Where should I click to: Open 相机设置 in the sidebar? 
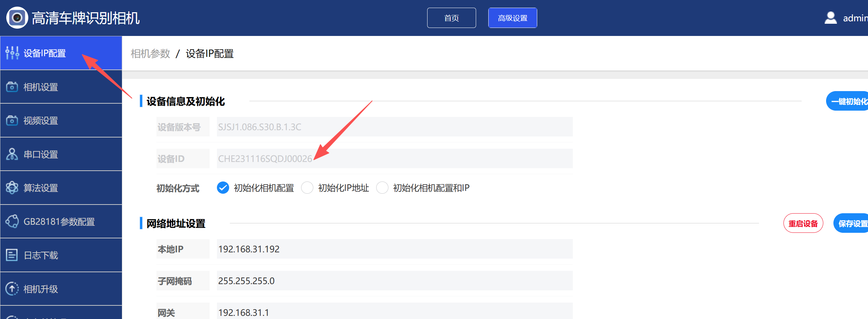61,87
